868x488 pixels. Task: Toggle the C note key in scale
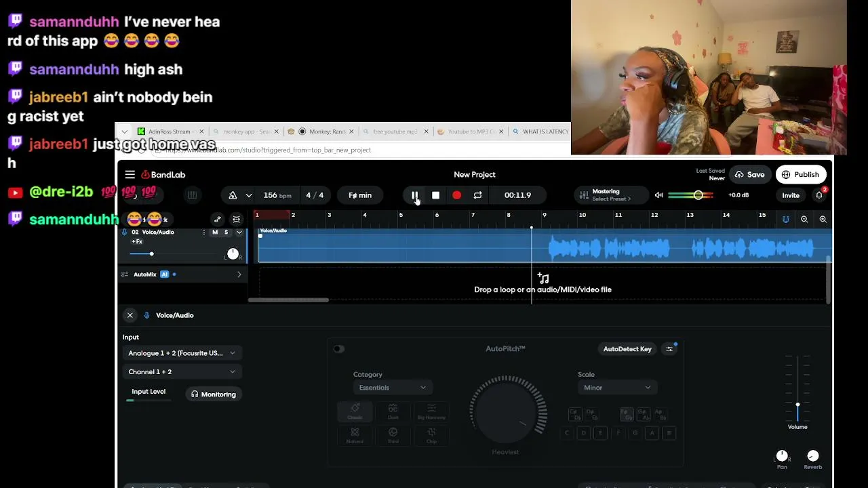pyautogui.click(x=567, y=433)
